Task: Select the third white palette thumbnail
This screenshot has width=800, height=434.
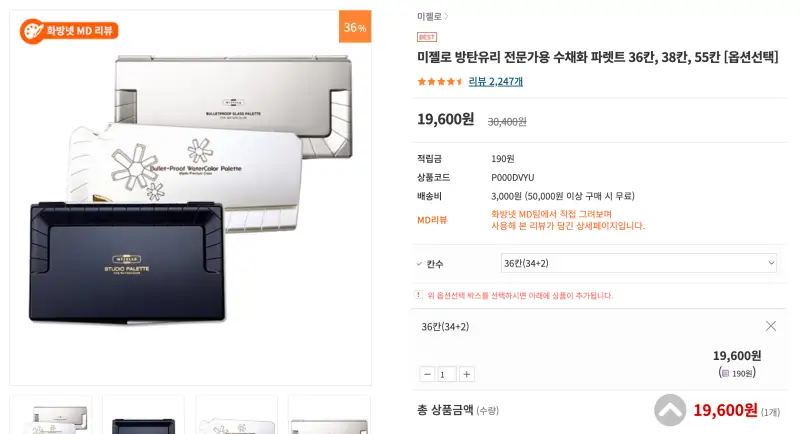Action: pyautogui.click(x=237, y=415)
